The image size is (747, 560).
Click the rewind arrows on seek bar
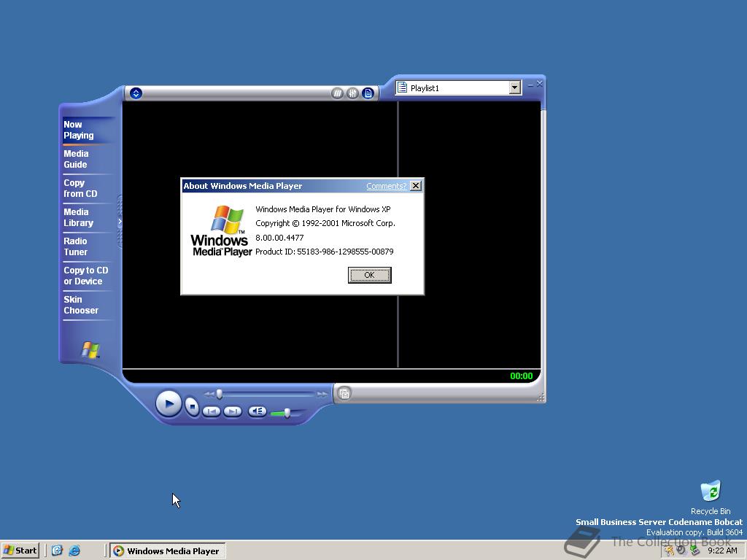pos(209,394)
